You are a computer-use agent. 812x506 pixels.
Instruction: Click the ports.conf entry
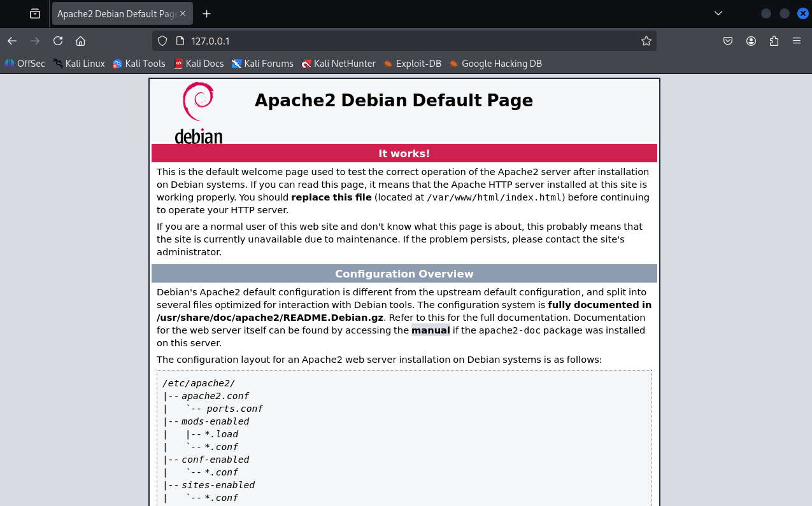click(x=234, y=409)
